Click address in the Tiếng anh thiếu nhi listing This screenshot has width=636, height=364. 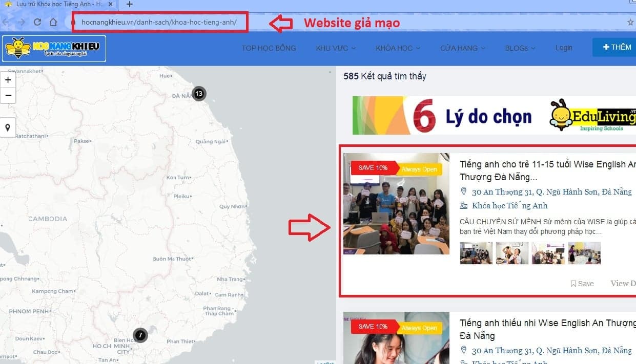pos(551,351)
